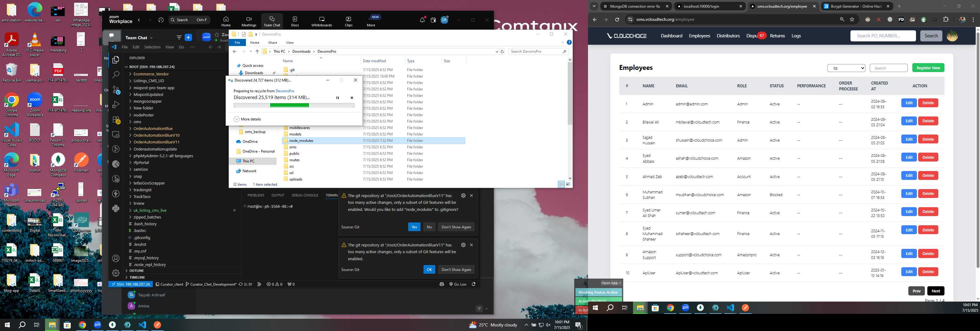
Task: Open the Distributors nav link
Action: click(x=728, y=36)
